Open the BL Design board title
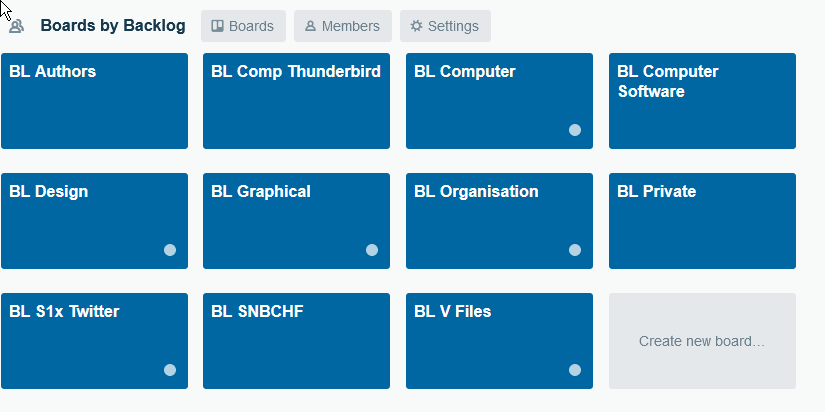The image size is (825, 412). pos(48,192)
